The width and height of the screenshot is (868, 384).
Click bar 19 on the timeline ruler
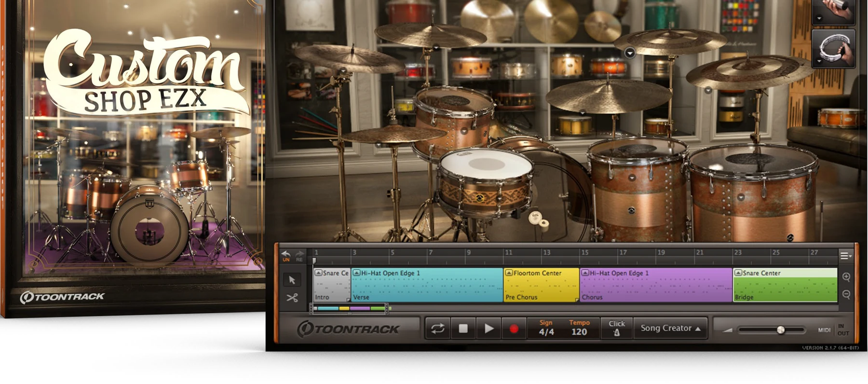coord(661,252)
